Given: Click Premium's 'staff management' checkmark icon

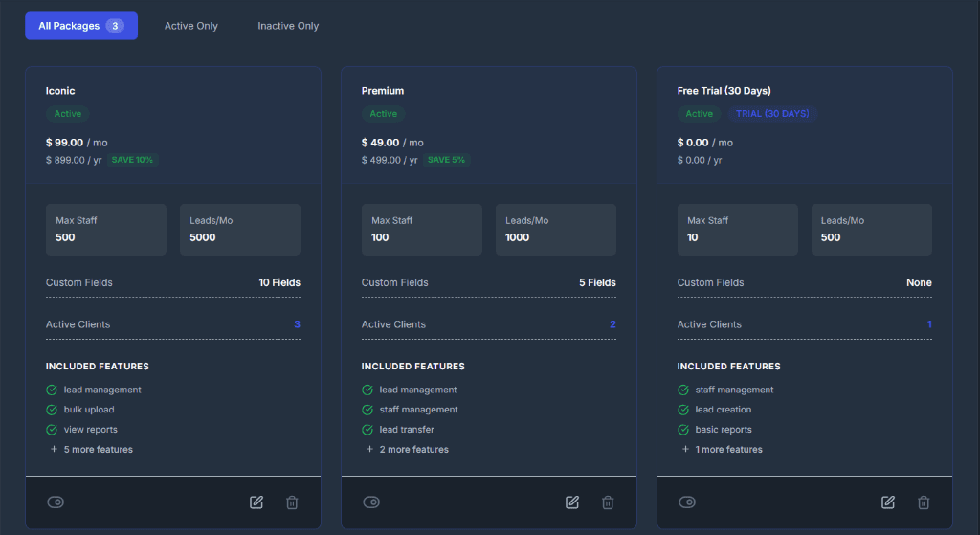Looking at the screenshot, I should (x=367, y=410).
